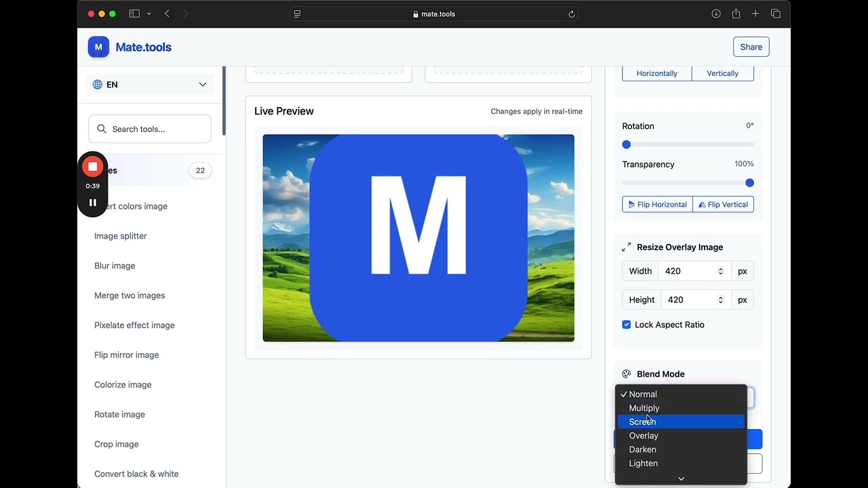Image resolution: width=868 pixels, height=488 pixels.
Task: Click the Height value field
Action: tap(697, 300)
